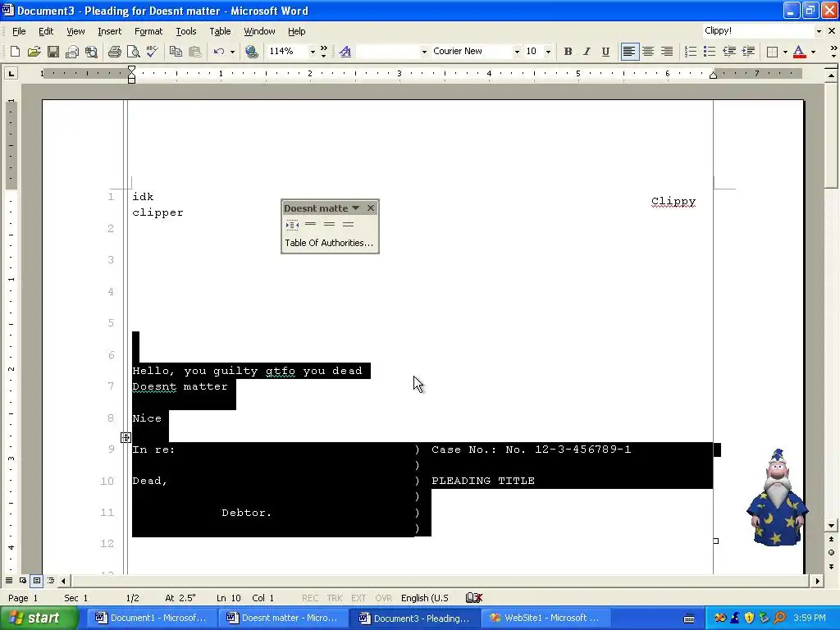Switch to Doesnt matter taskbar window
840x630 pixels.
282,618
